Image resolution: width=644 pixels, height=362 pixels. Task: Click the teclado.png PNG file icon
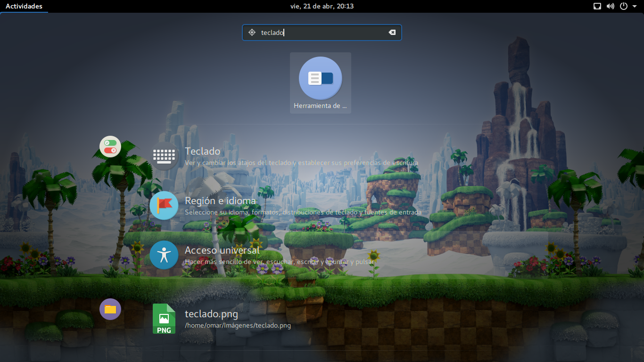tap(164, 319)
